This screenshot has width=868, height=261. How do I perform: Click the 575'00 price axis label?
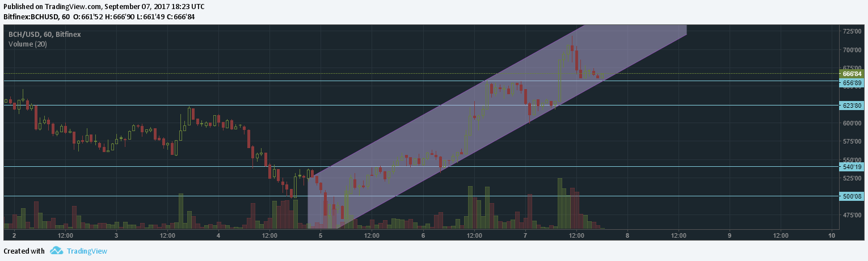pyautogui.click(x=852, y=141)
